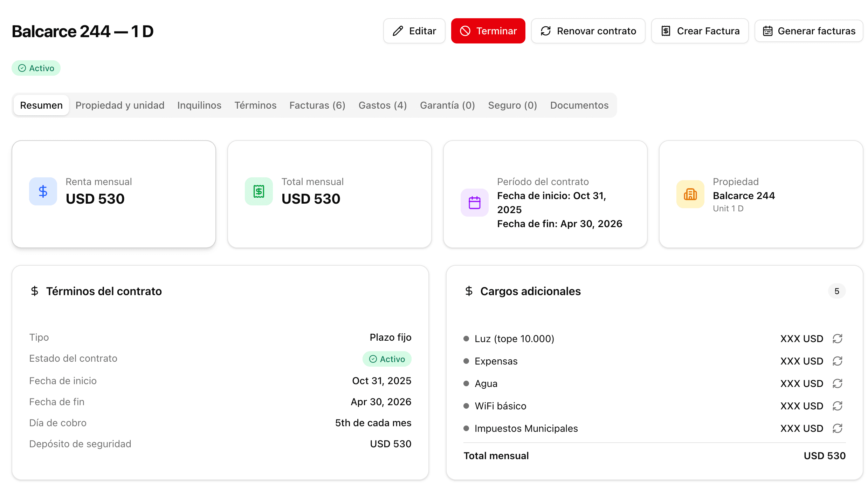Image resolution: width=868 pixels, height=490 pixels.
Task: Click the dollar icon beside Términos del contrato
Action: coord(34,291)
